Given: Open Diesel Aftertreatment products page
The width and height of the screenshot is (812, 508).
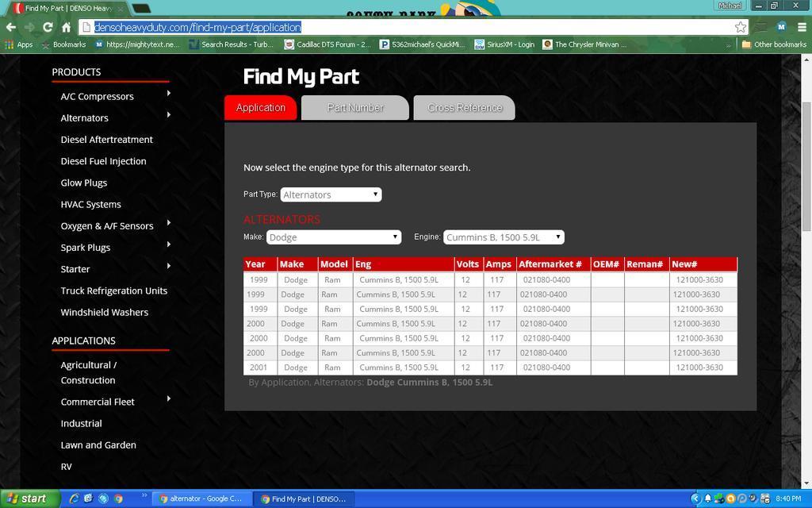Looking at the screenshot, I should point(107,140).
